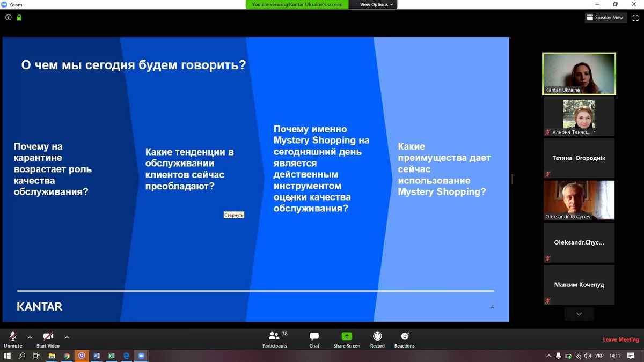Open Viber from the Windows taskbar
644x362 pixels.
(82, 356)
